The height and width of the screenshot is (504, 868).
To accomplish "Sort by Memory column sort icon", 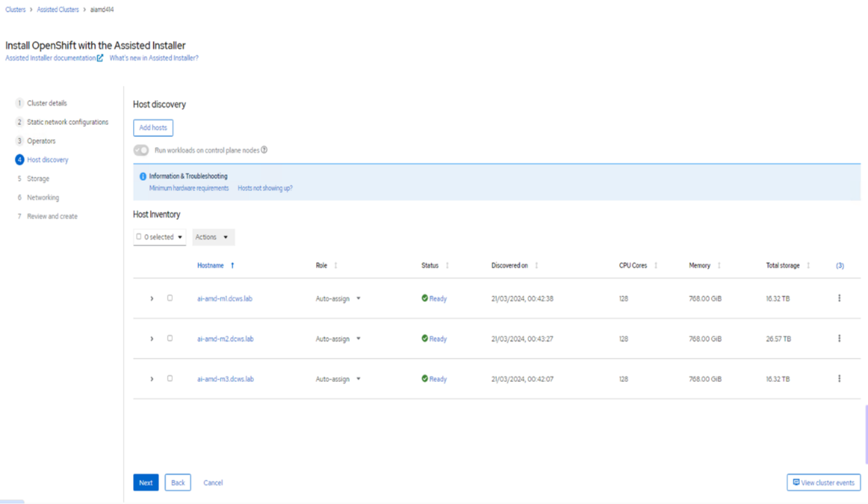I will pos(719,266).
